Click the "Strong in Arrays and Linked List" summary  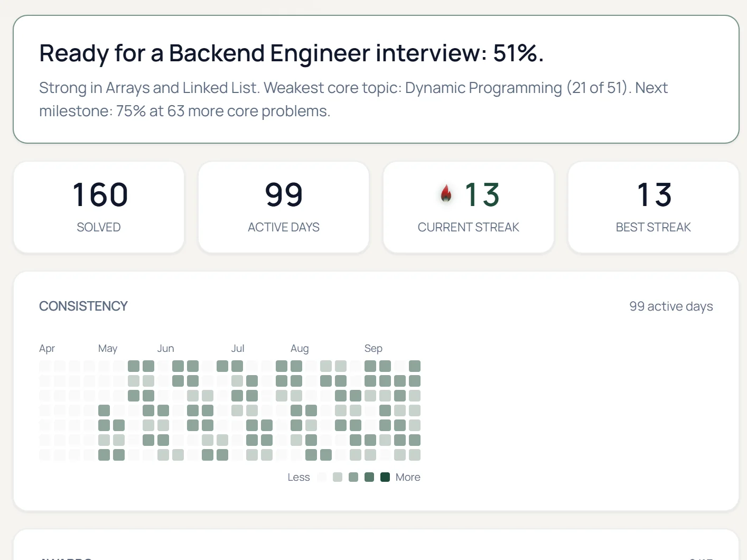(x=353, y=99)
